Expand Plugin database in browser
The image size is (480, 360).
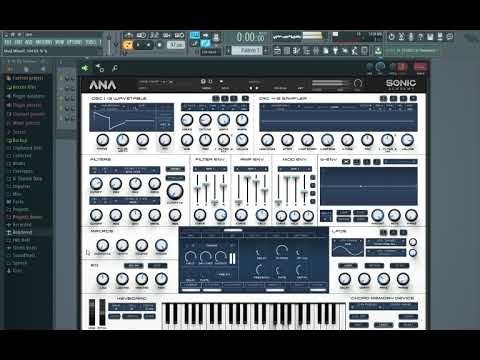(26, 96)
